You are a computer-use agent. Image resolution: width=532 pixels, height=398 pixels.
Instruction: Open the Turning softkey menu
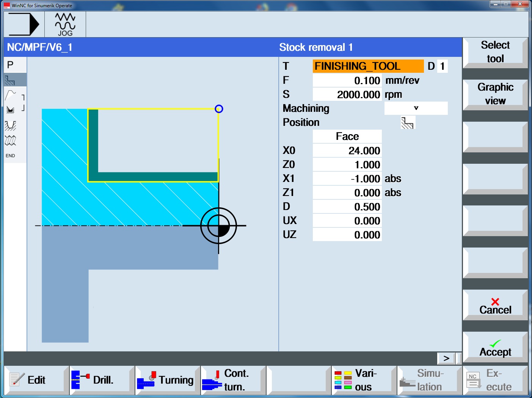[168, 380]
